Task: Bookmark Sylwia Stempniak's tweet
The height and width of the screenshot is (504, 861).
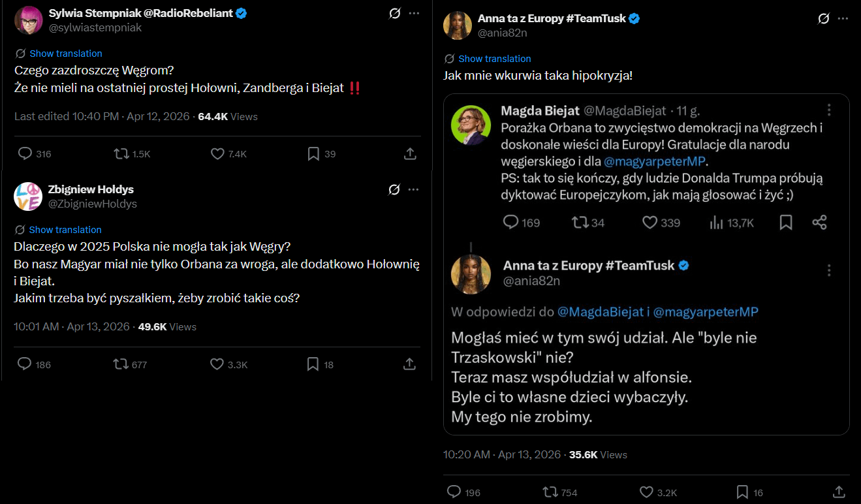Action: coord(313,154)
